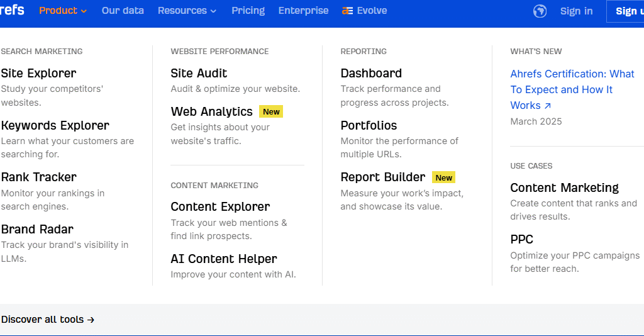Open AI Content Helper tool
Viewport: 644px width, 336px height.
point(224,259)
